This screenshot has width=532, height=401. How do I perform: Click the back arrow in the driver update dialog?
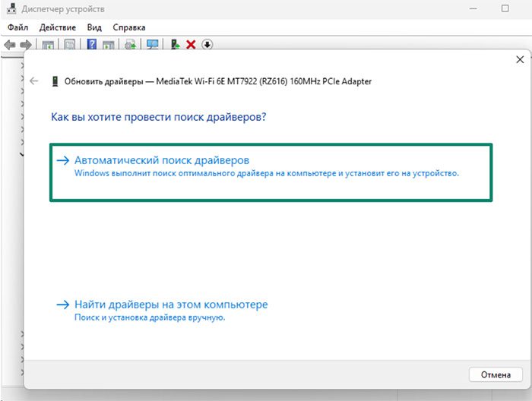34,81
